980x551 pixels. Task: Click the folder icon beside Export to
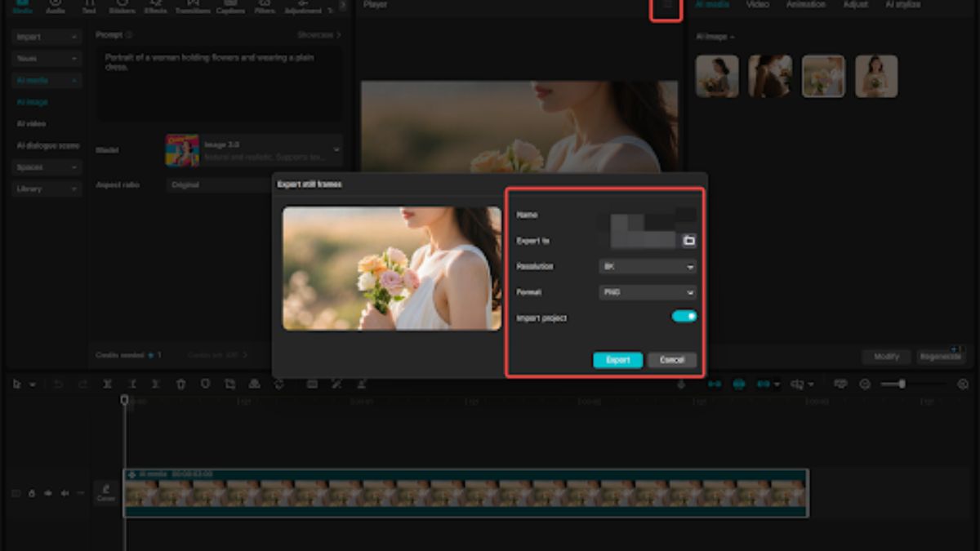click(688, 241)
